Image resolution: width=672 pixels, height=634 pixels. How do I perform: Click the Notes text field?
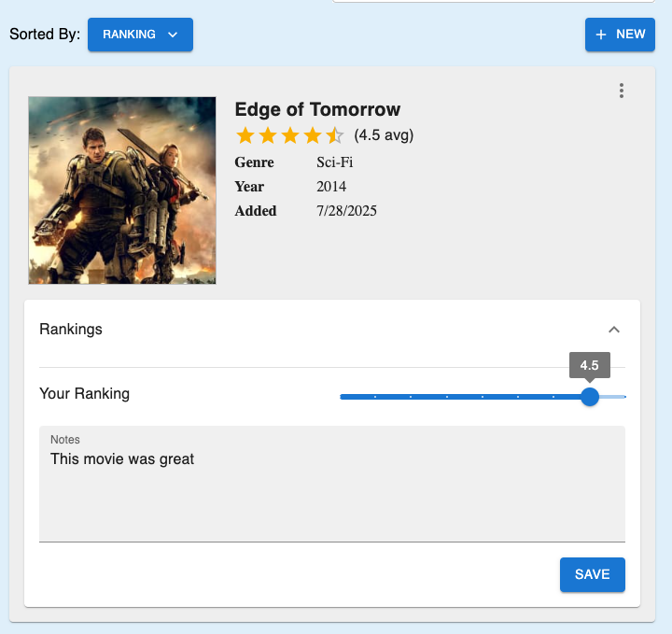332,484
